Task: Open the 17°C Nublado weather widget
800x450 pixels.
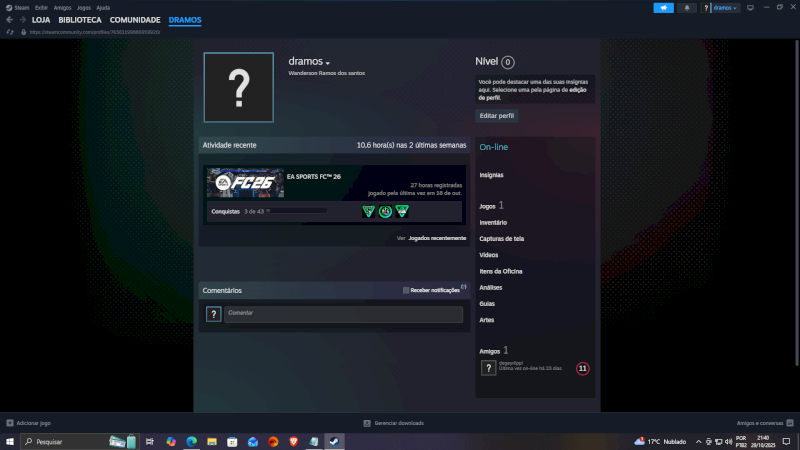Action: (x=660, y=441)
